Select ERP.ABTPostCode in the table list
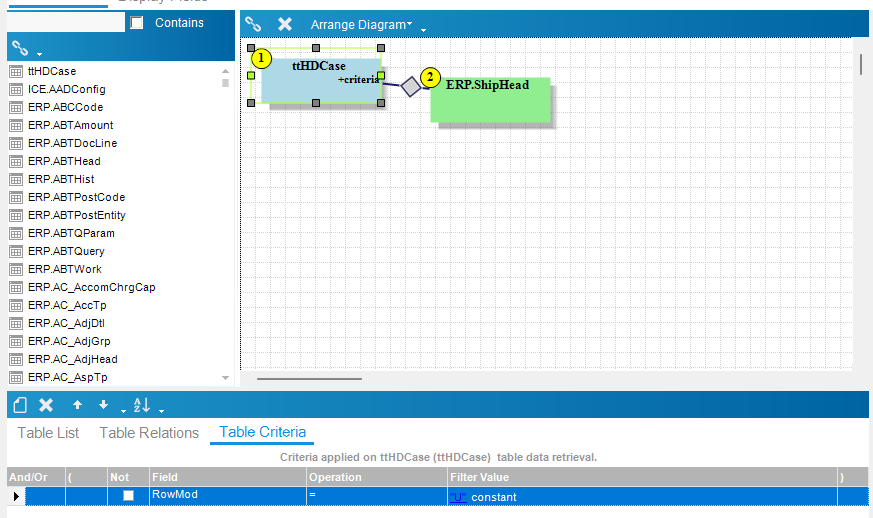Image resolution: width=873 pixels, height=518 pixels. [77, 197]
